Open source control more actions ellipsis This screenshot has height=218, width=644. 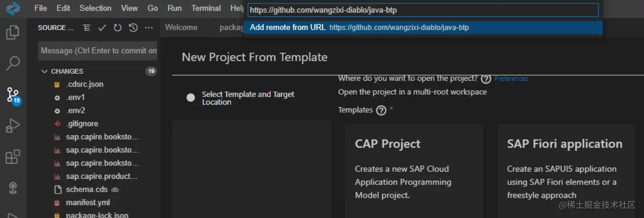149,28
